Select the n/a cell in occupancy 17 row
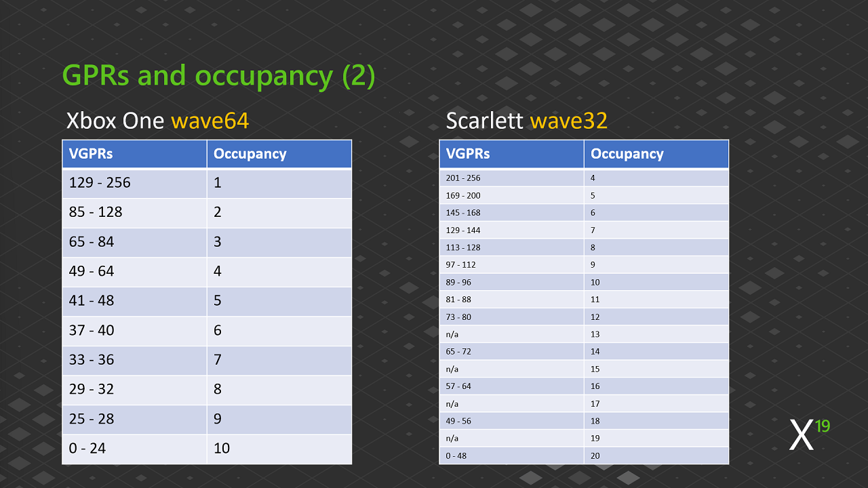This screenshot has height=488, width=868. (511, 404)
